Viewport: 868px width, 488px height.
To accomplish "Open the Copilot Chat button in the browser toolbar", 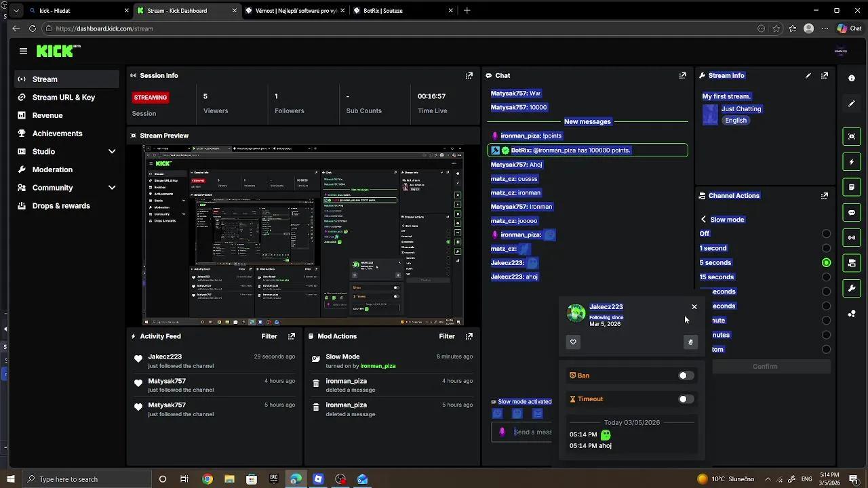I will coord(849,28).
